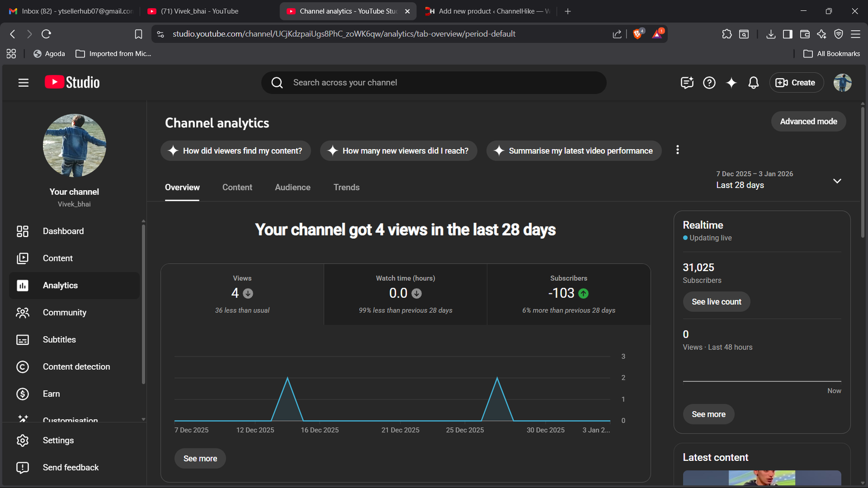Select the Subscribers metric card
Viewport: 868px width, 488px height.
point(568,294)
